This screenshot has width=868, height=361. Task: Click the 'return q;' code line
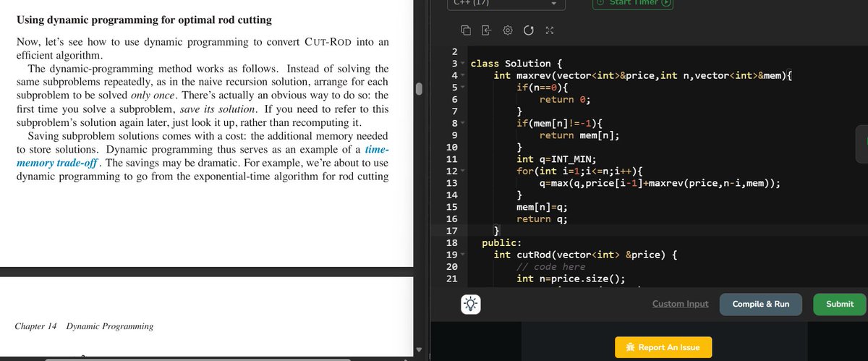tap(542, 218)
